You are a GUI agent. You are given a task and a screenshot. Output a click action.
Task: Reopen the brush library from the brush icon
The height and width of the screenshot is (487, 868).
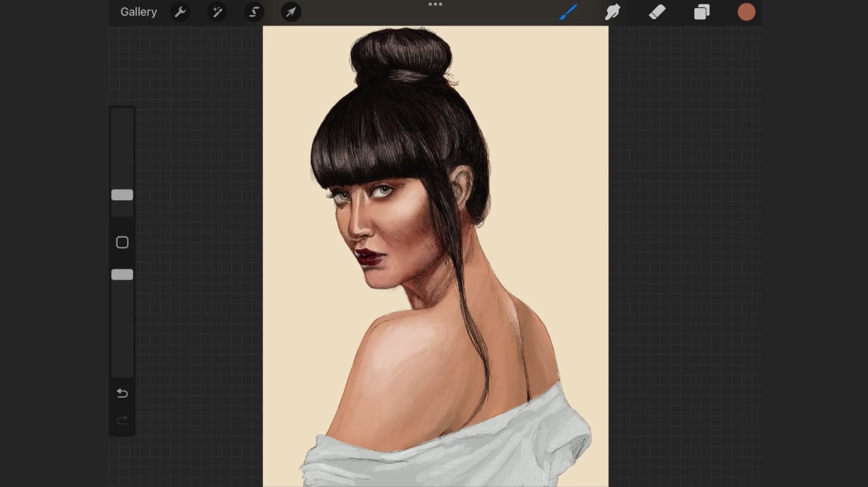tap(567, 12)
